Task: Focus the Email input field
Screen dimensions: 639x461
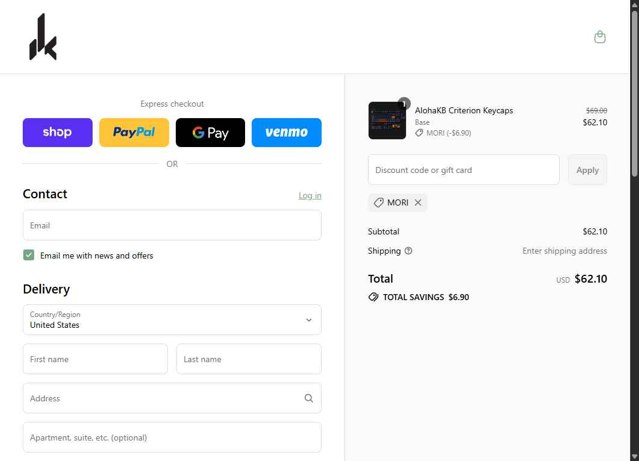Action: tap(172, 225)
